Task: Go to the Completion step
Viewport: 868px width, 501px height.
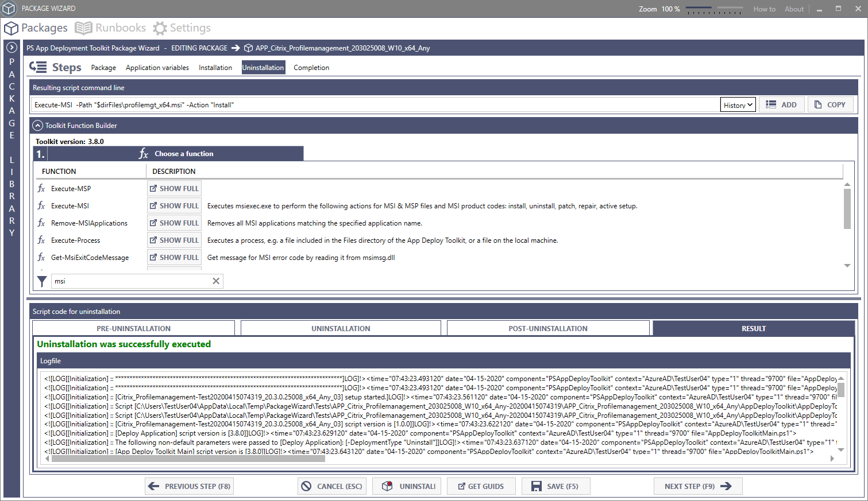Action: (311, 68)
